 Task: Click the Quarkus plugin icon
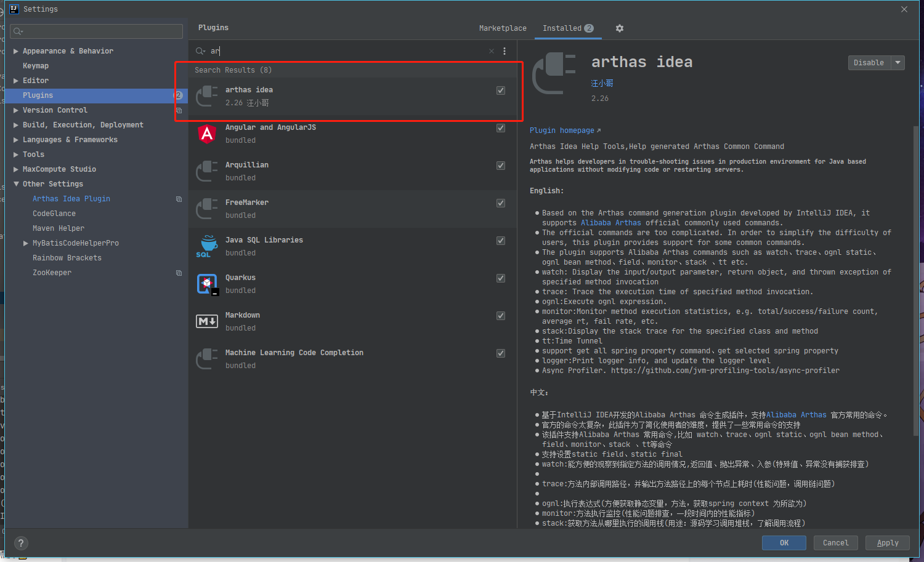[207, 284]
